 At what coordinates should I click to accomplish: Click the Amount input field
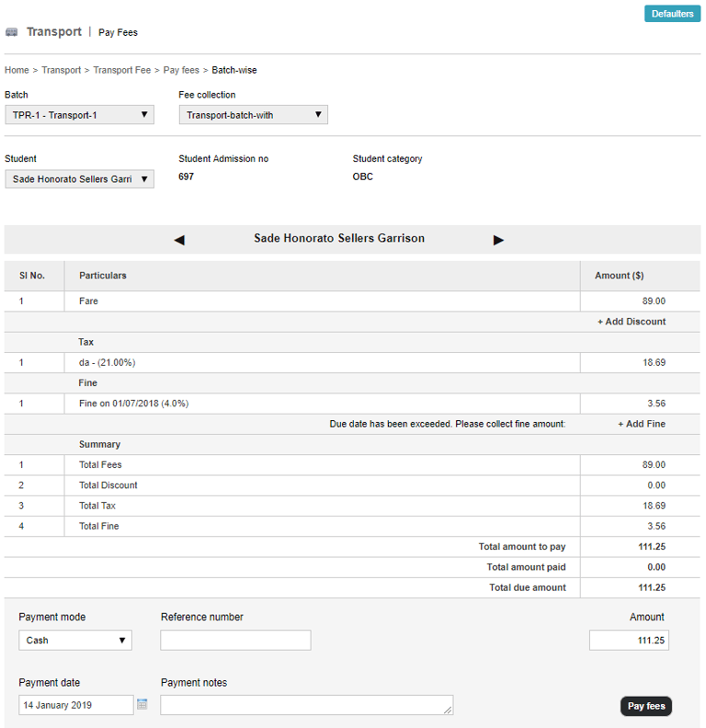[x=629, y=641]
